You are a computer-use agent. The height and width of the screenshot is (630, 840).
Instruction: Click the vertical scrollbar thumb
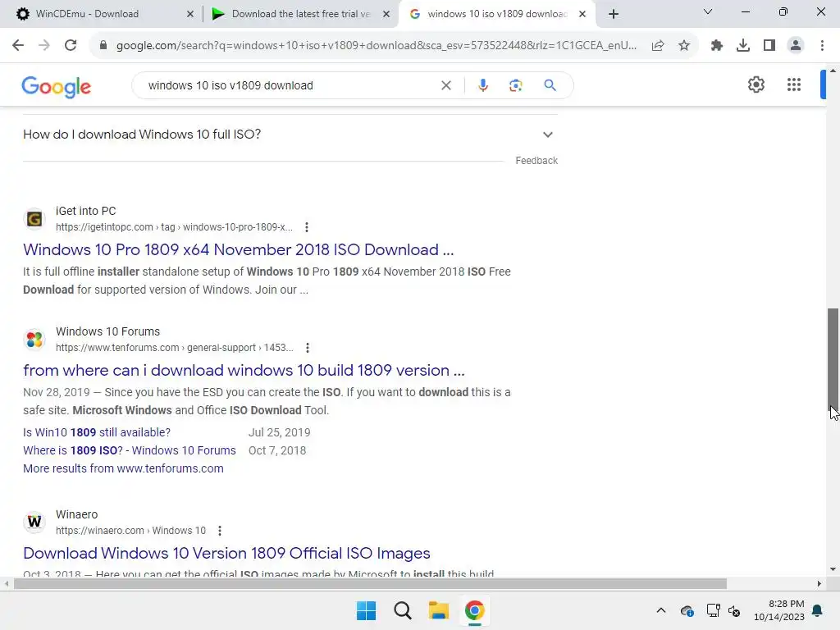[833, 358]
